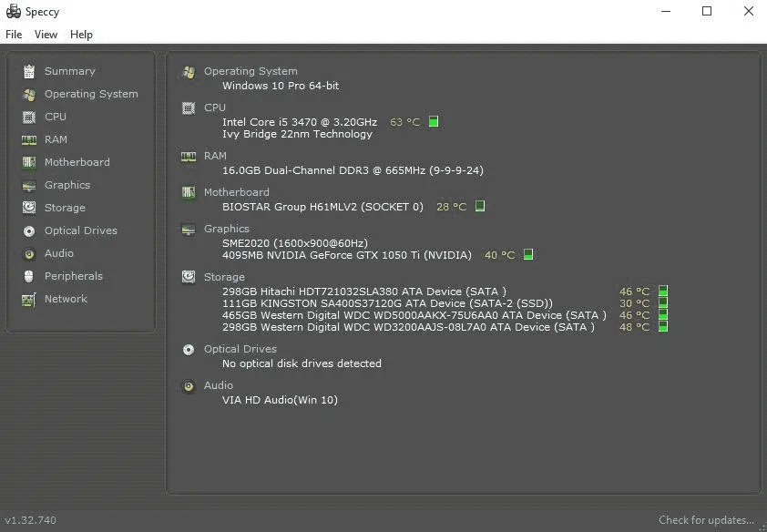Click the CPU icon in the summary panel

point(189,108)
